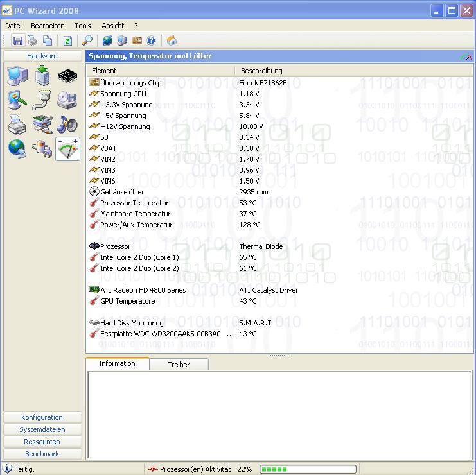Select the VBAT row
The height and width of the screenshot is (475, 476).
coord(279,148)
